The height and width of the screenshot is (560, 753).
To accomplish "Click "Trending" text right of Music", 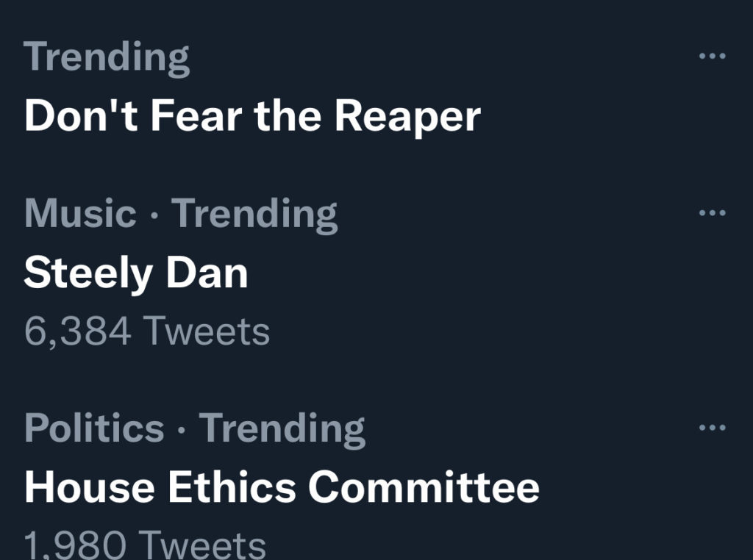I will pos(254,214).
